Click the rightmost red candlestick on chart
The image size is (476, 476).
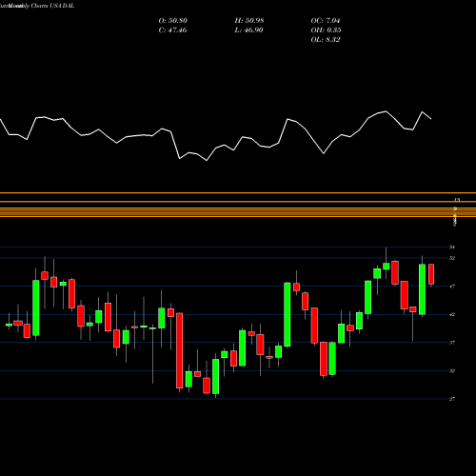coord(431,274)
